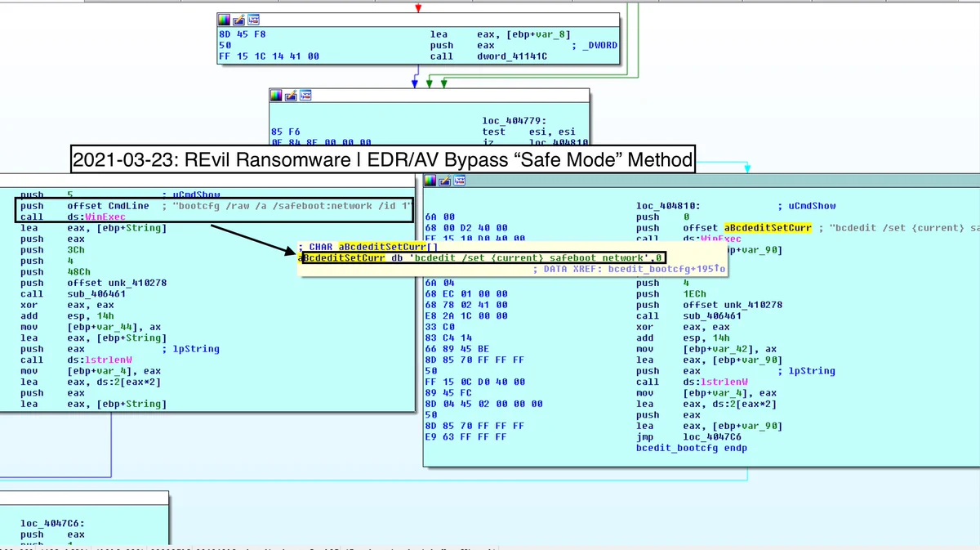This screenshot has width=980, height=550.
Task: Click group nodes icon on loc_404810 block
Action: tap(460, 181)
